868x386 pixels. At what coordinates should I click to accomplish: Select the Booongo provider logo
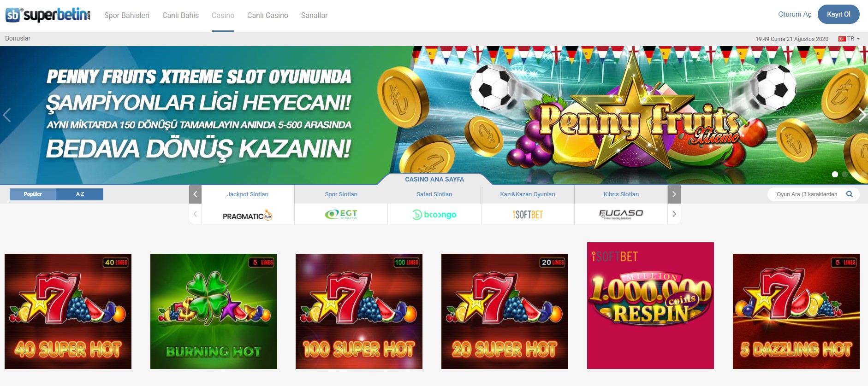pos(434,215)
